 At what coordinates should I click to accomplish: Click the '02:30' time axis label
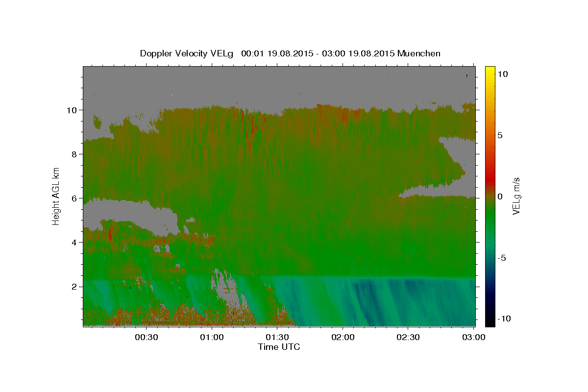coord(409,337)
